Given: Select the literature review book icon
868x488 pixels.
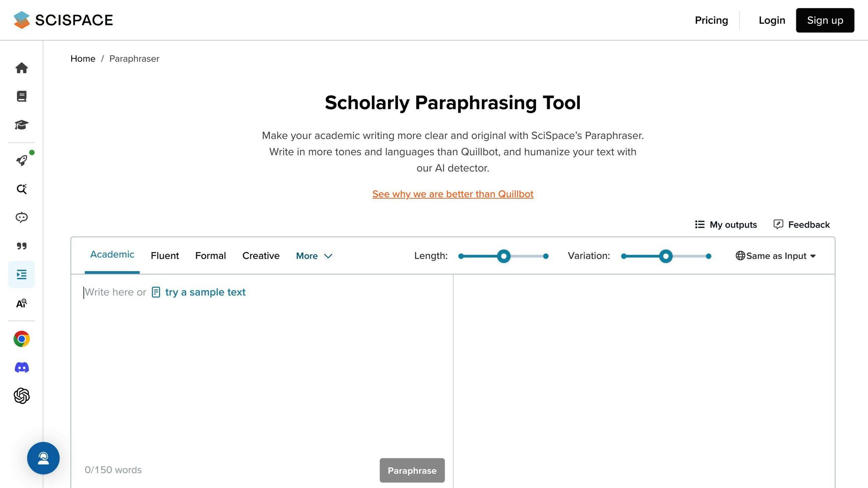Looking at the screenshot, I should pyautogui.click(x=21, y=96).
